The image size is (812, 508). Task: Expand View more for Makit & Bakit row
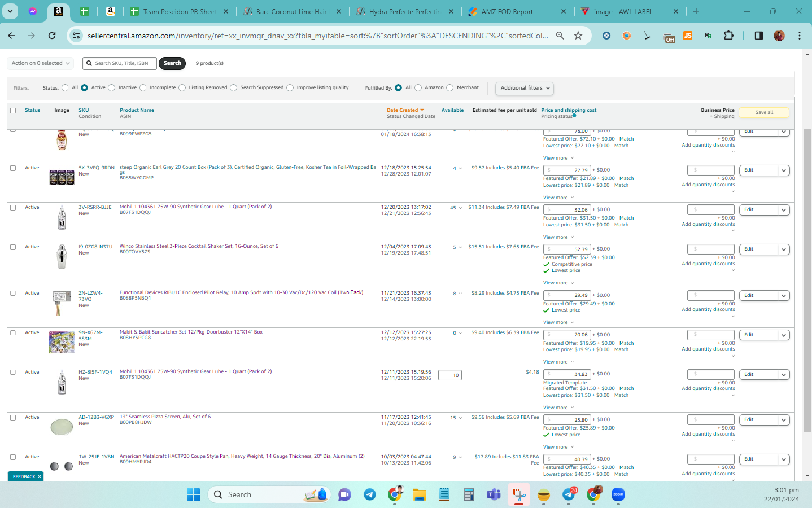pos(558,362)
